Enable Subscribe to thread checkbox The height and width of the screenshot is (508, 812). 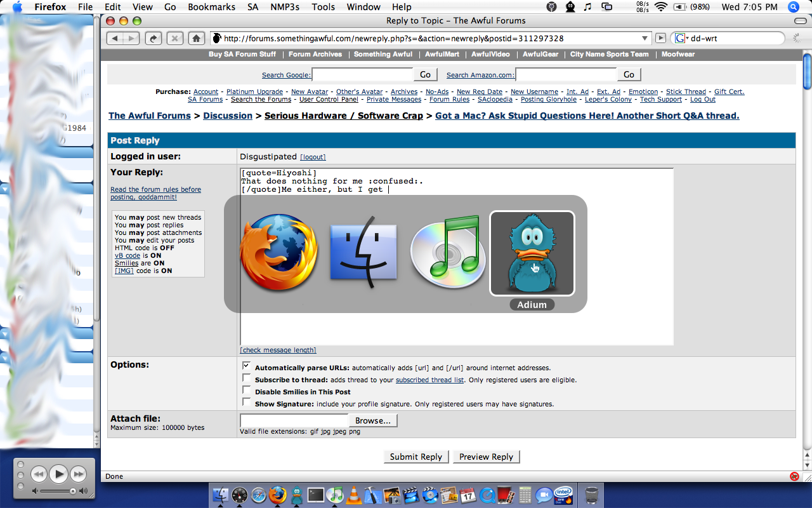point(246,378)
